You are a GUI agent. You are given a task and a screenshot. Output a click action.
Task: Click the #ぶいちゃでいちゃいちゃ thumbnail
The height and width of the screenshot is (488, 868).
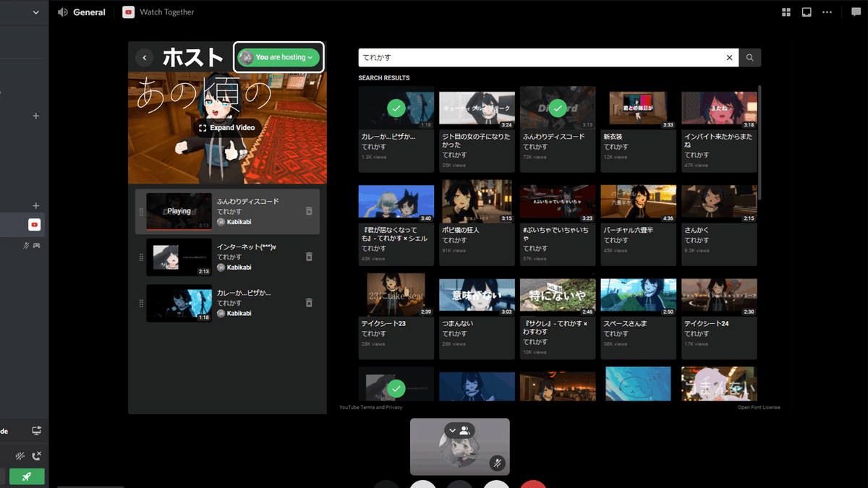(558, 202)
